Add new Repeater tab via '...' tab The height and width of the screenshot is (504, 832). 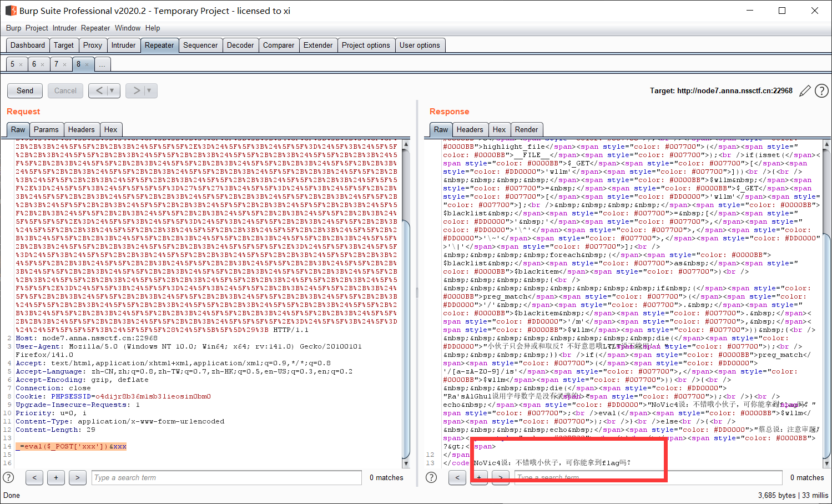[x=102, y=64]
